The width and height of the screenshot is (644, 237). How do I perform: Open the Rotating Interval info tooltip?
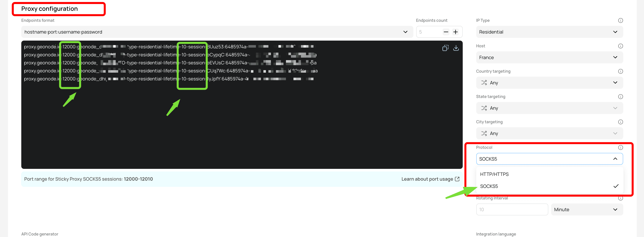[x=621, y=198]
